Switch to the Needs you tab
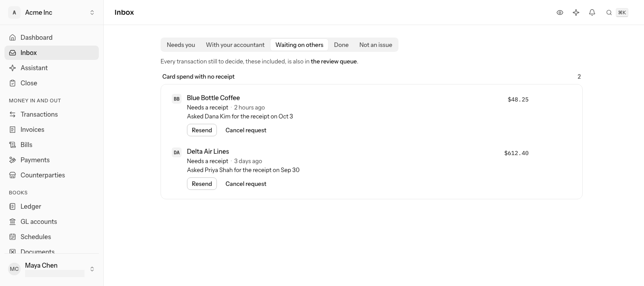Screen dimensions: 644x286 click(x=181, y=45)
